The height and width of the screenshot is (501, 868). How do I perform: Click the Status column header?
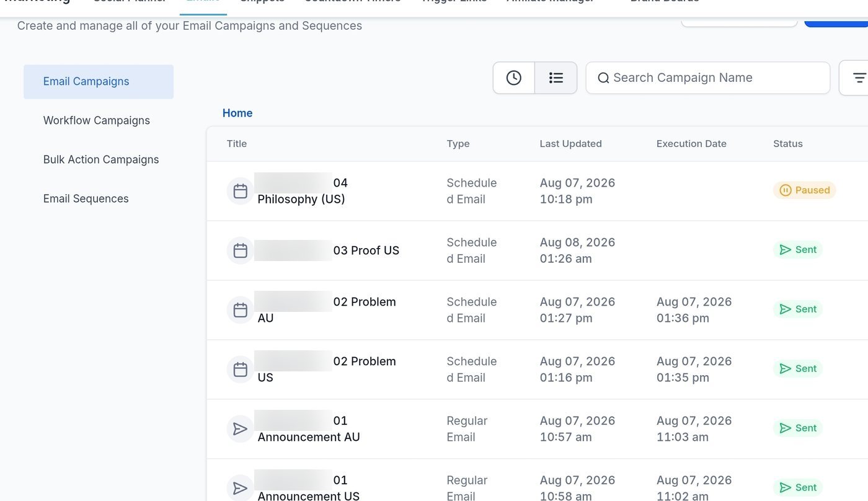(788, 144)
